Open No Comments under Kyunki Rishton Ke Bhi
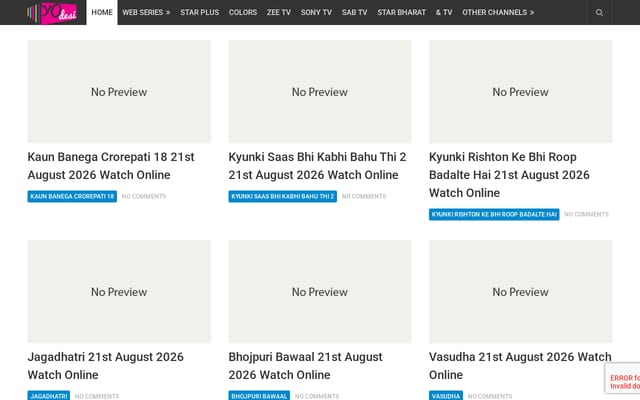The width and height of the screenshot is (640, 400). click(x=586, y=214)
